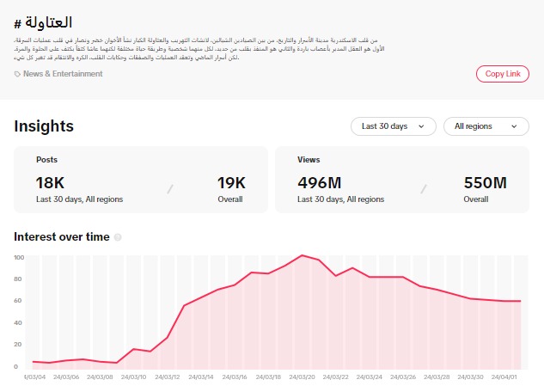544x392 pixels.
Task: Click the chart line end near 24/04/01
Action: [520, 301]
